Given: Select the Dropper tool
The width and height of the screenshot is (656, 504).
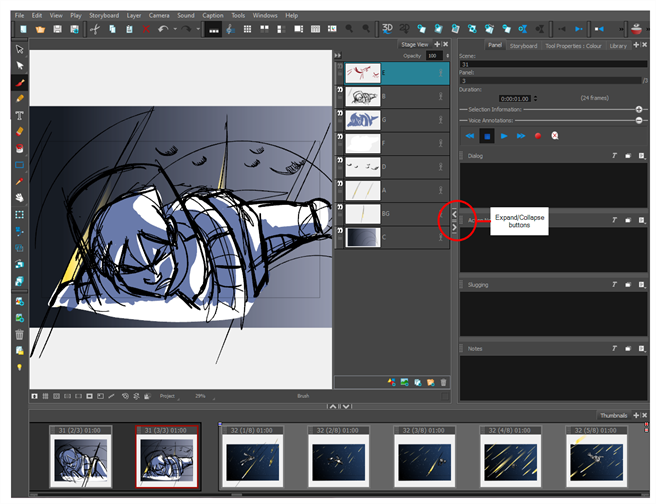Looking at the screenshot, I should coord(20,182).
